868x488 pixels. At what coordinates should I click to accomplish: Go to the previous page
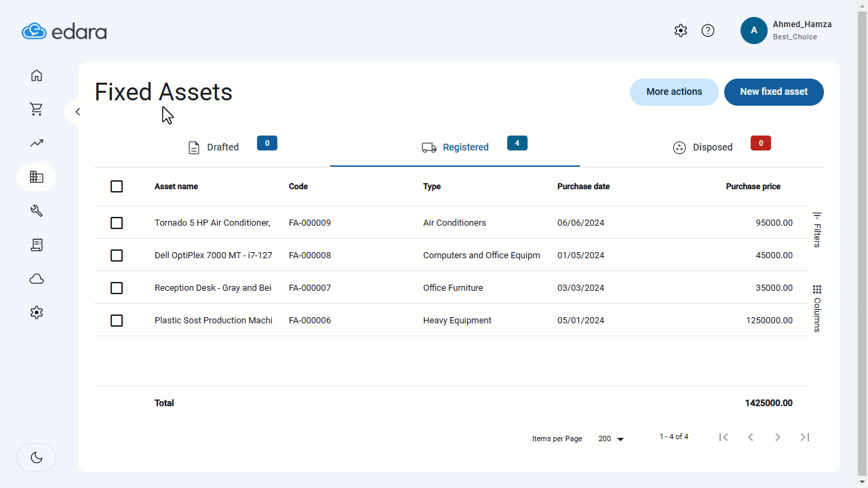[751, 437]
